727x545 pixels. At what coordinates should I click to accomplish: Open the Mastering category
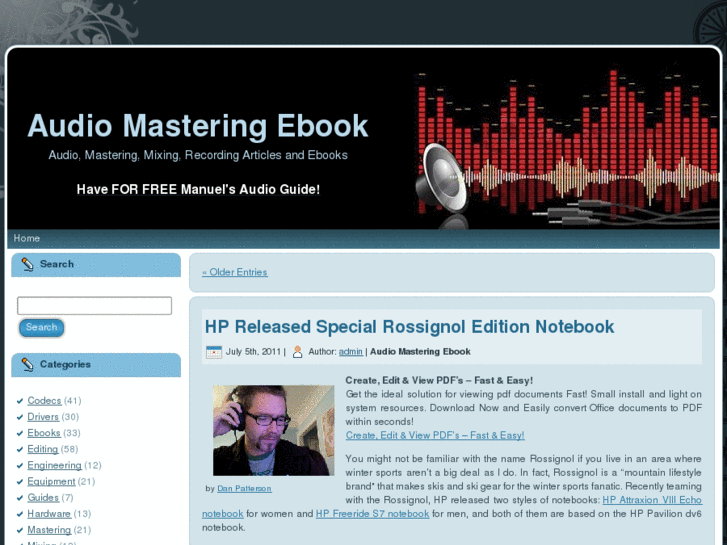[x=49, y=530]
